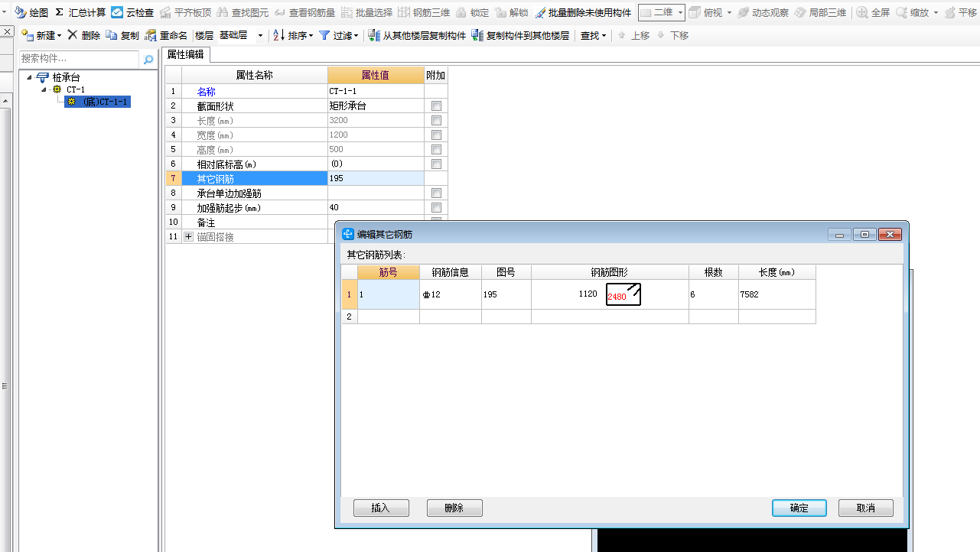Open 查看钢筋量 rebar quantity view

click(x=304, y=13)
